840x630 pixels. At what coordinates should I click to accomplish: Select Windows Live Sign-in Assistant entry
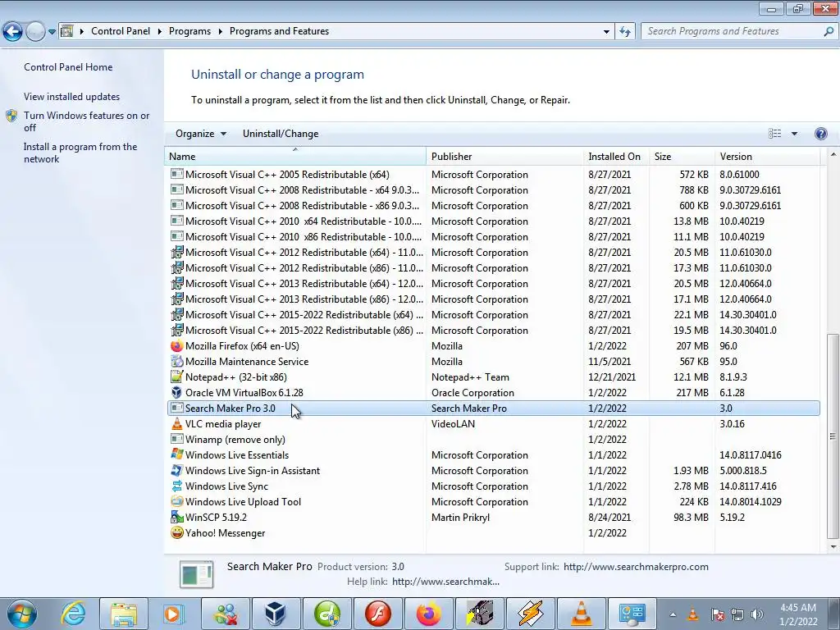(x=493, y=470)
